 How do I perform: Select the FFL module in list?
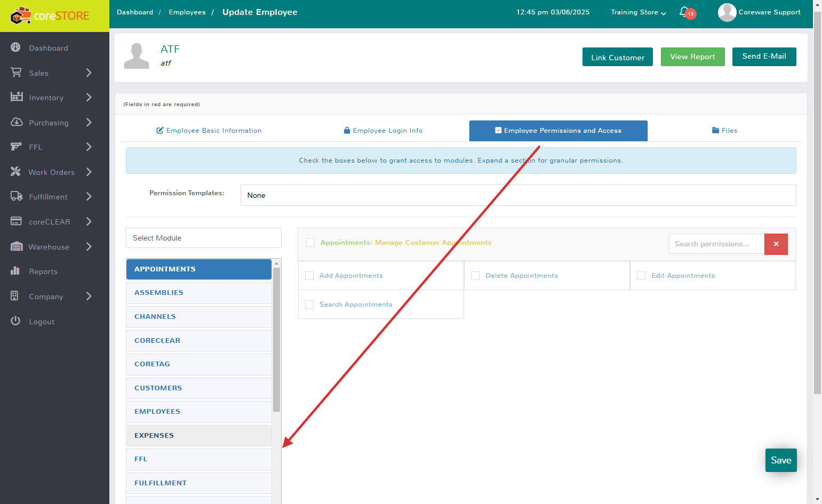click(199, 459)
